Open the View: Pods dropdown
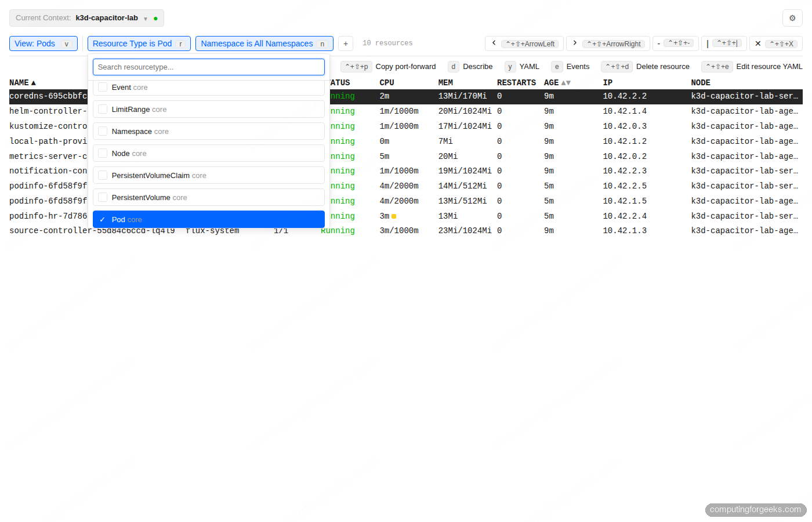This screenshot has width=812, height=522. pyautogui.click(x=43, y=43)
